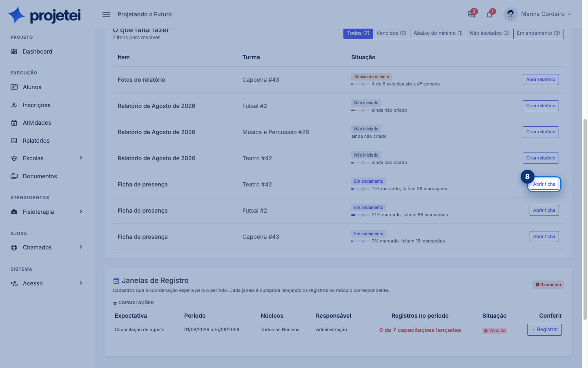Viewport: 588px width, 368px height.
Task: Open the Marina Cordeiro user dropdown arrow
Action: (x=569, y=14)
